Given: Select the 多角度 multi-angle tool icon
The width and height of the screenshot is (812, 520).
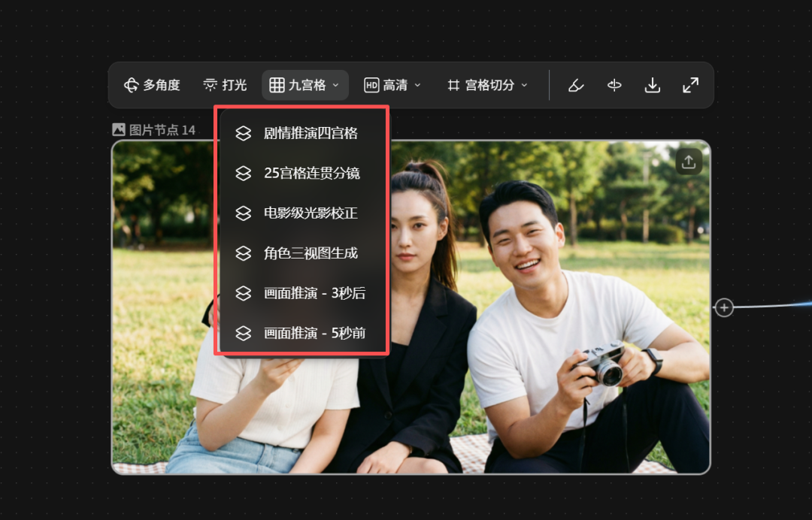Looking at the screenshot, I should [x=131, y=85].
